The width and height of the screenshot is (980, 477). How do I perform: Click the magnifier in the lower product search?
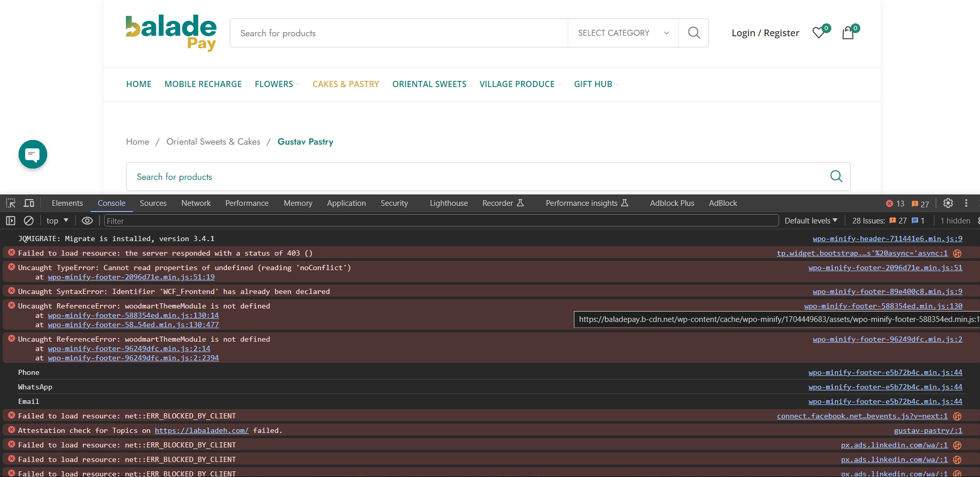[x=836, y=176]
